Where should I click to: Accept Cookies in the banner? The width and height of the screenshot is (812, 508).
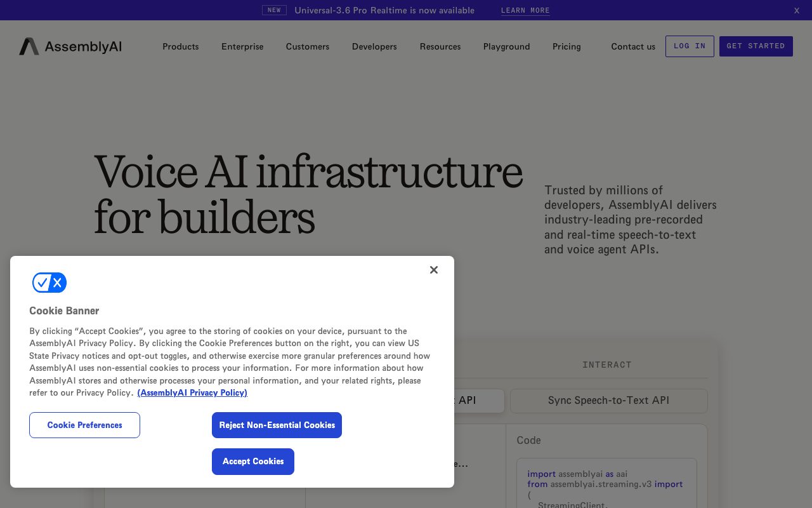(253, 462)
